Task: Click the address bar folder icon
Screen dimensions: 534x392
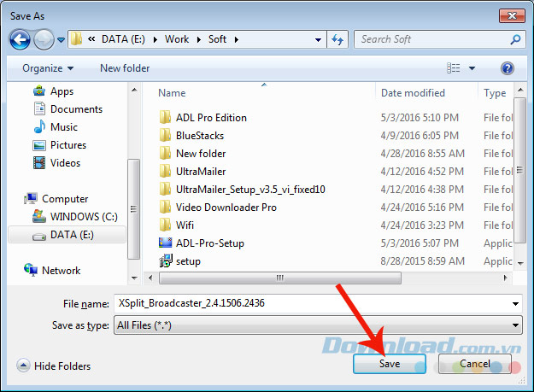Action: pyautogui.click(x=76, y=38)
